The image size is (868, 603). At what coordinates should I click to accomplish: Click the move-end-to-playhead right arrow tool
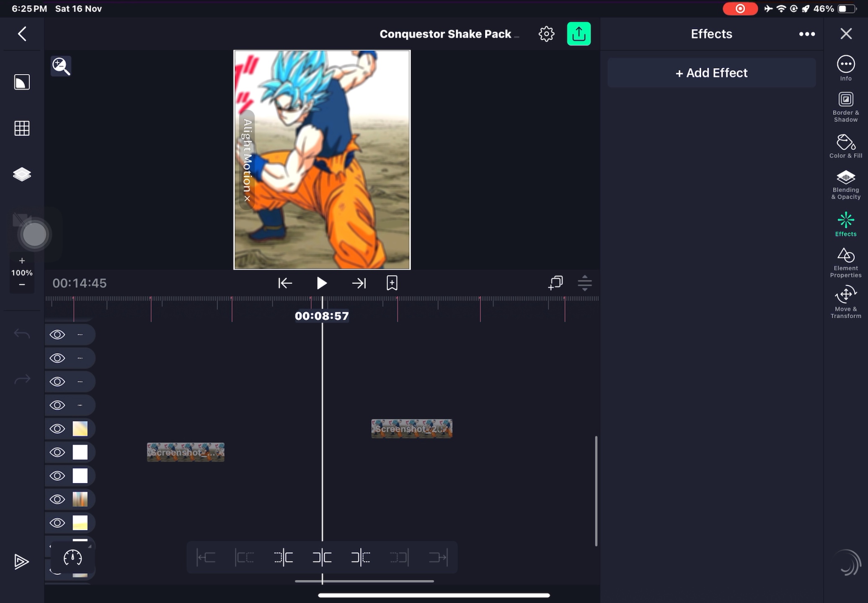pyautogui.click(x=438, y=557)
